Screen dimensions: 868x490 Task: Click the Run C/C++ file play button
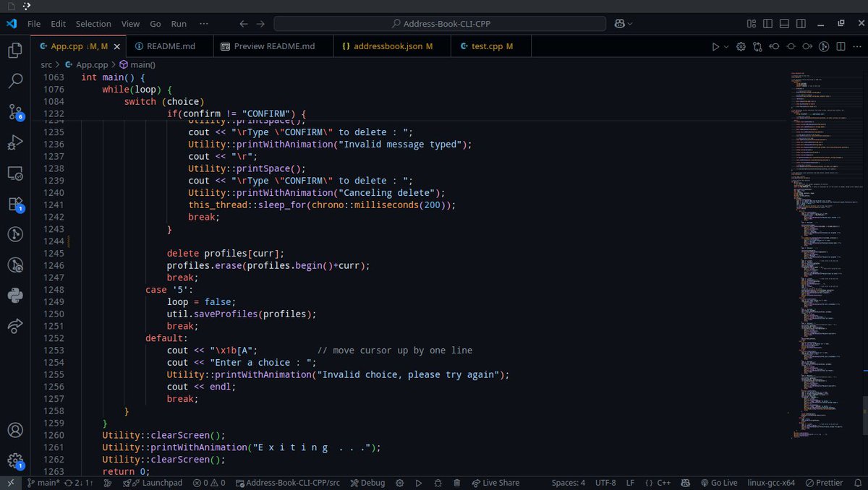(715, 46)
